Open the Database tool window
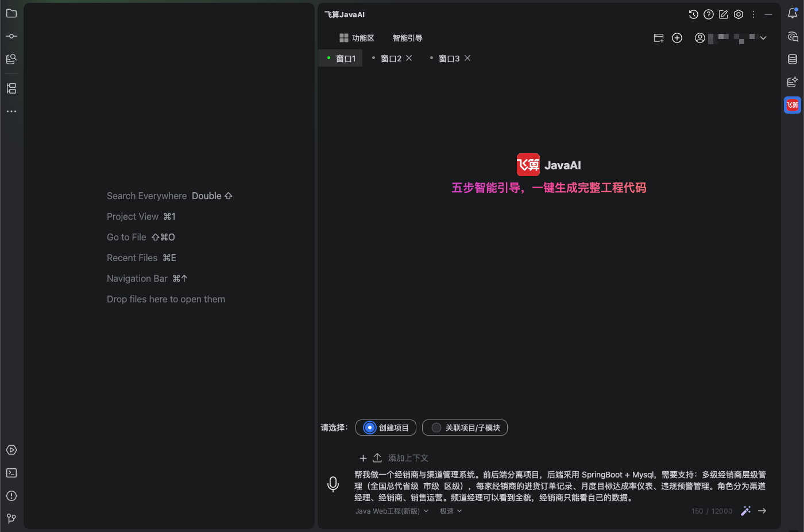This screenshot has height=532, width=804. pyautogui.click(x=793, y=59)
